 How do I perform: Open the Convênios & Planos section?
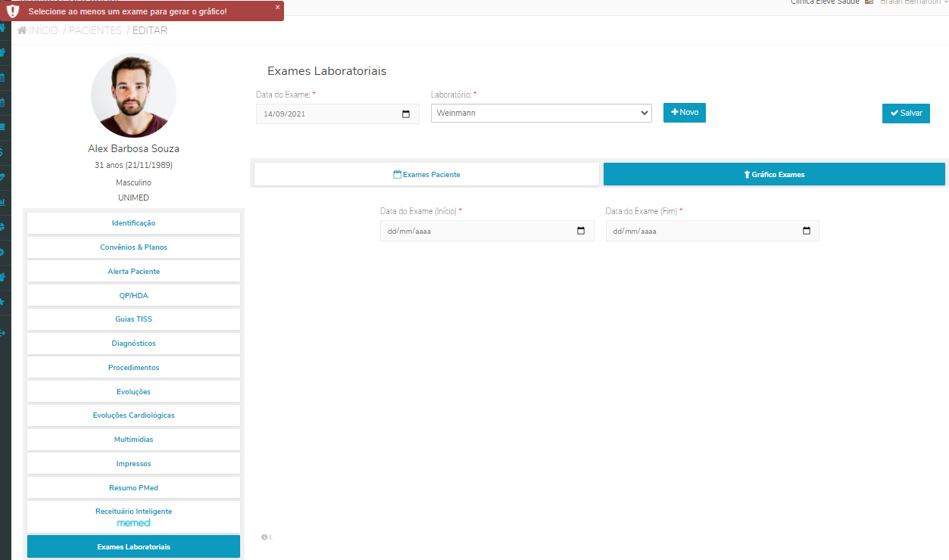pyautogui.click(x=133, y=247)
